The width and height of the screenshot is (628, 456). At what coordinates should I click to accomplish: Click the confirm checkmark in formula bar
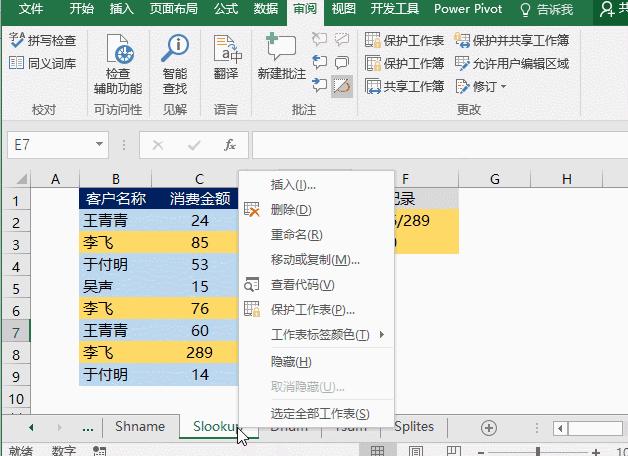194,145
